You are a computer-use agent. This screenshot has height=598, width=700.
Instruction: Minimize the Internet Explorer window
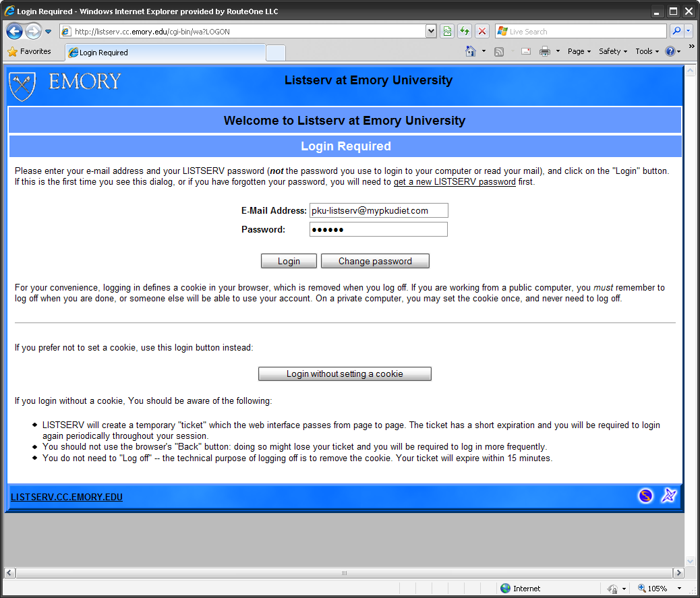(x=656, y=11)
